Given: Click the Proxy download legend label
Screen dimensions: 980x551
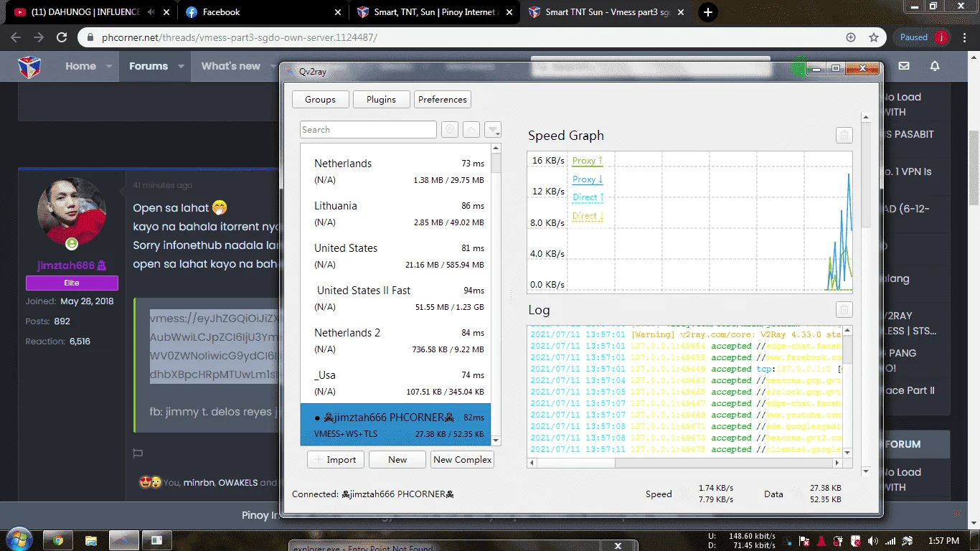Looking at the screenshot, I should click(588, 179).
